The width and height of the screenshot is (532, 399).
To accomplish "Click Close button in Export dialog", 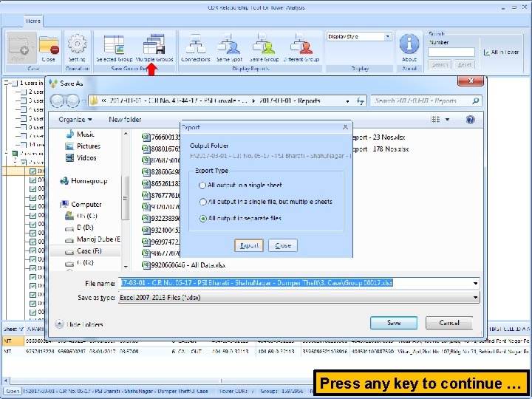I will coord(282,245).
